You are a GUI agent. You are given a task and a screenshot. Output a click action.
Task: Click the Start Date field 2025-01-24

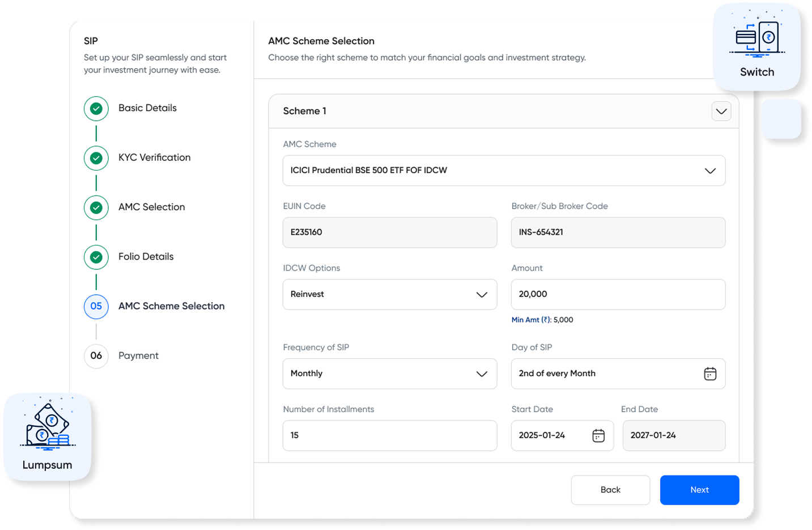562,435
